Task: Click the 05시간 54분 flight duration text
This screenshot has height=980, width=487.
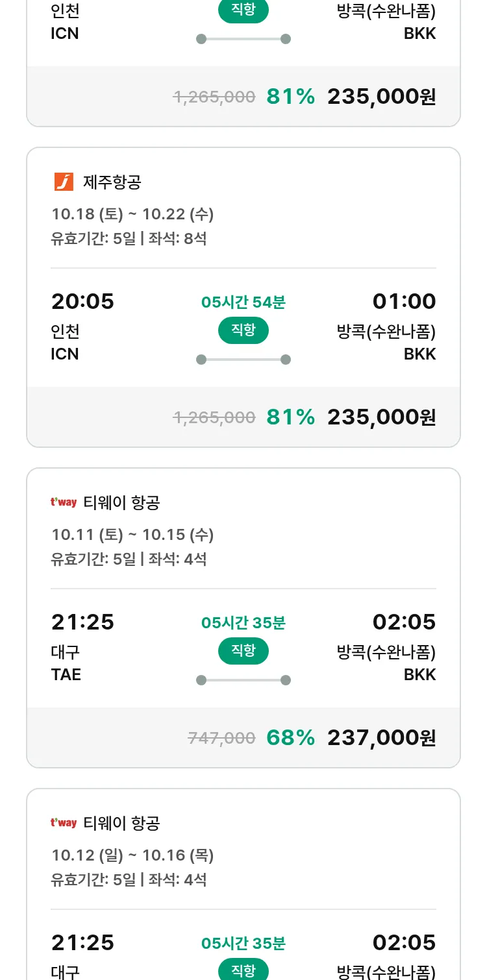Action: 243,302
